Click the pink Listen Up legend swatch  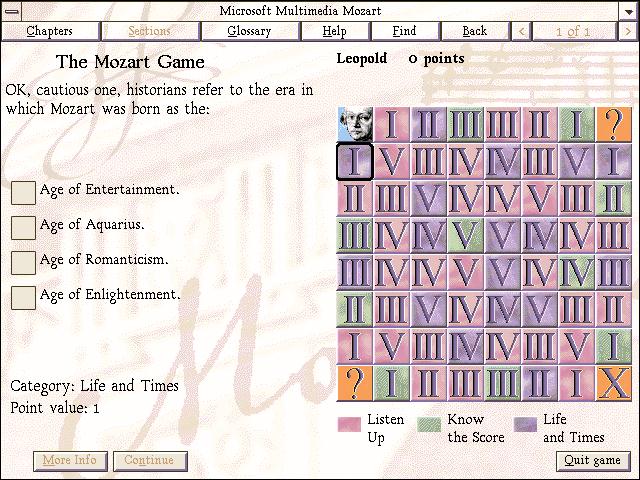click(x=349, y=424)
